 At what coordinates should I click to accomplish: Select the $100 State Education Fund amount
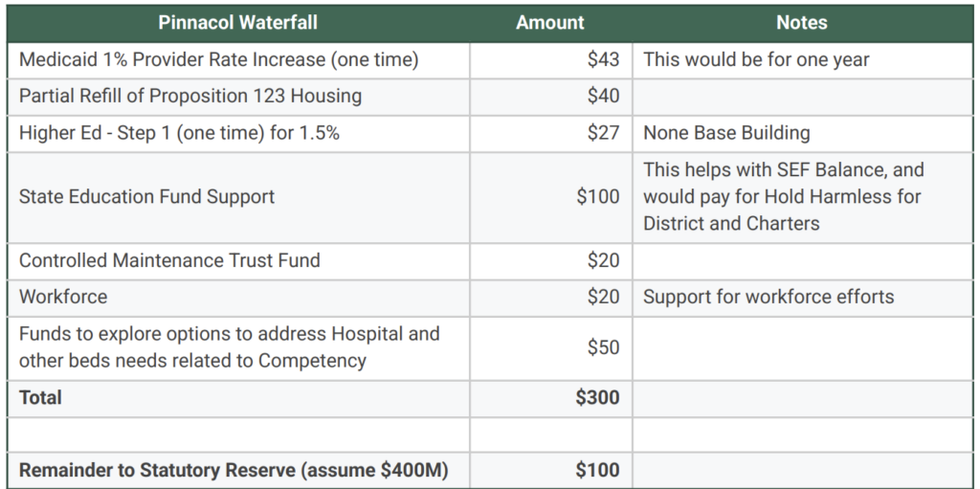click(597, 197)
